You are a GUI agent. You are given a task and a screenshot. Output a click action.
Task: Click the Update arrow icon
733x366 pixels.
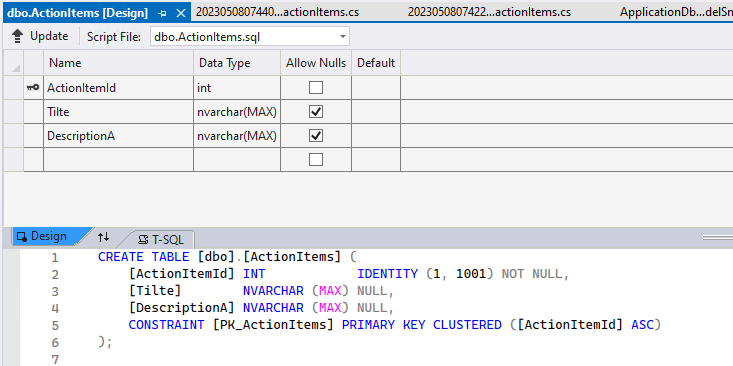[18, 36]
